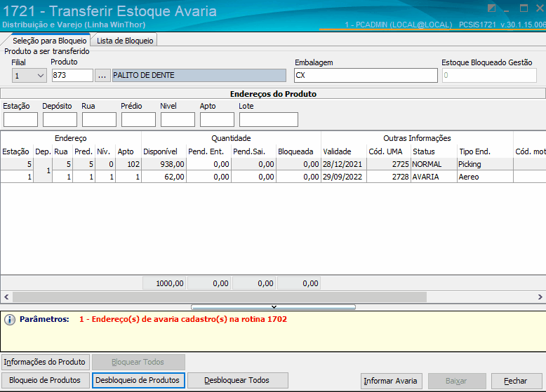Image resolution: width=546 pixels, height=392 pixels.
Task: Open product search ellipsis button
Action: [102, 76]
